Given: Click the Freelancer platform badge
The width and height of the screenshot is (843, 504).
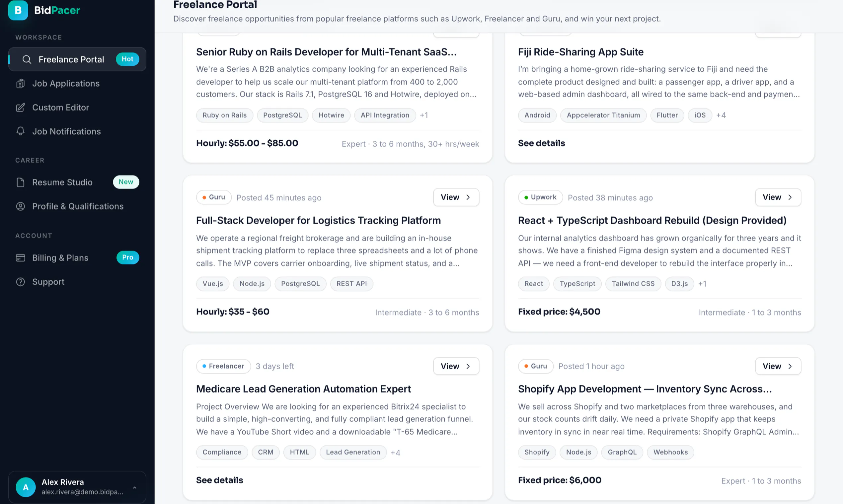Looking at the screenshot, I should pyautogui.click(x=223, y=366).
